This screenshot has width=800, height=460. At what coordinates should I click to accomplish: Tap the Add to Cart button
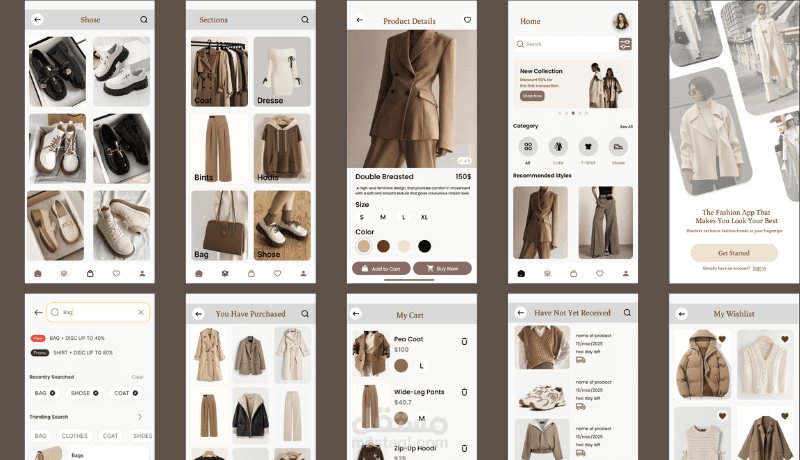coord(381,268)
